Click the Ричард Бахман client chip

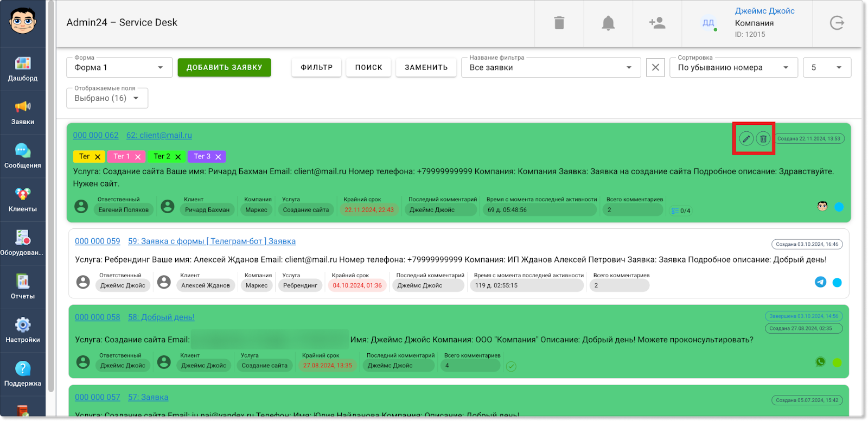(x=207, y=210)
